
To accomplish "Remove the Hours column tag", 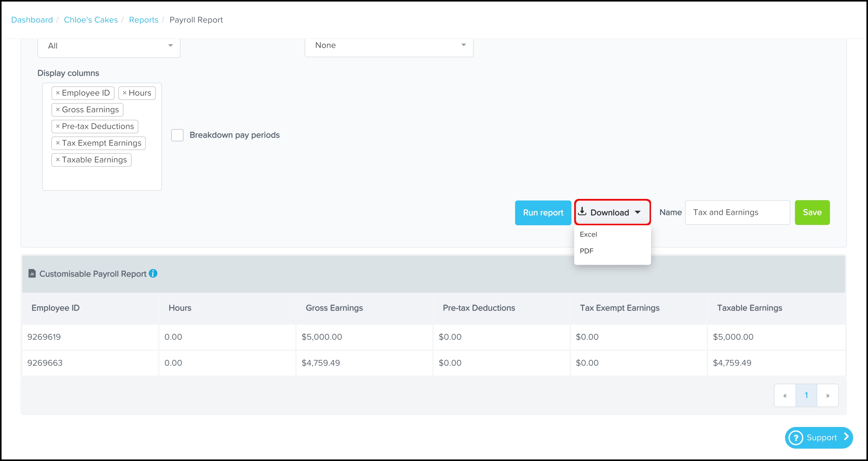I will (124, 93).
